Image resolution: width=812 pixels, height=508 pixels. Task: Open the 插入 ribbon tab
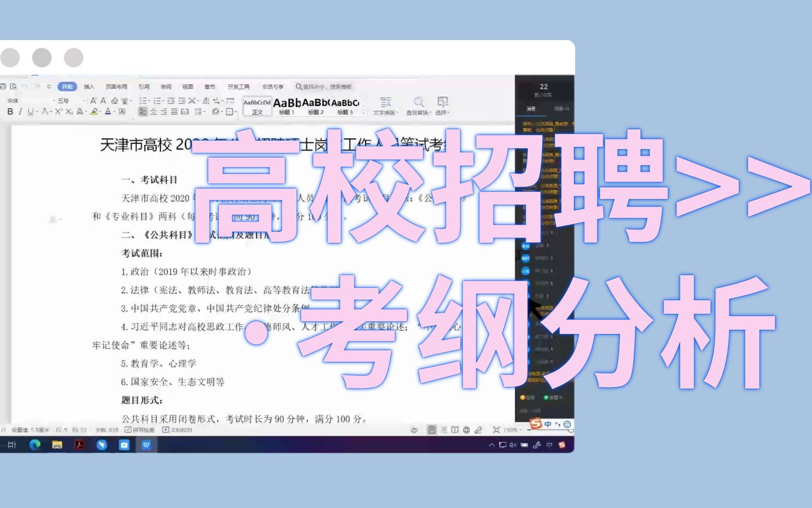89,87
